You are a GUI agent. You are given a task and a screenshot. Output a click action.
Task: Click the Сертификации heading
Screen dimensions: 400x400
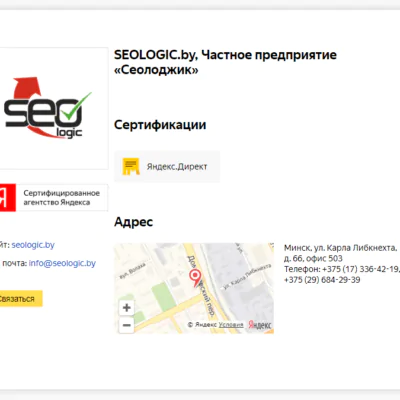coord(160,125)
